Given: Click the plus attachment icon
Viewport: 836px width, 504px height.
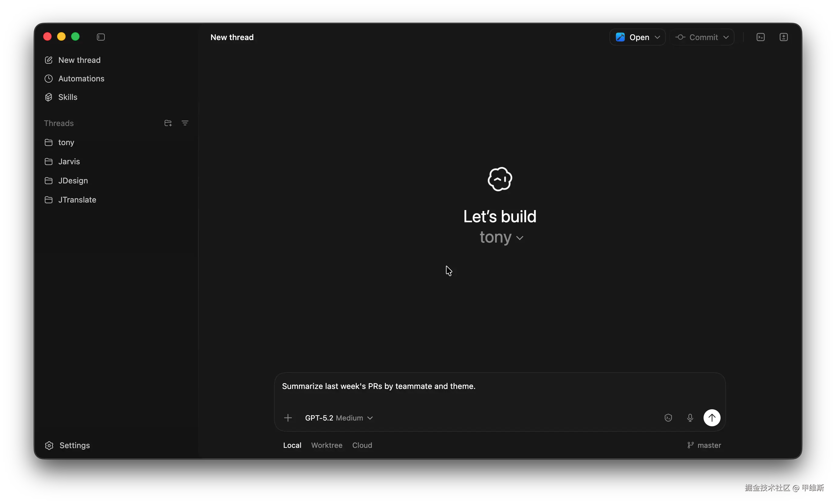Looking at the screenshot, I should [x=288, y=417].
